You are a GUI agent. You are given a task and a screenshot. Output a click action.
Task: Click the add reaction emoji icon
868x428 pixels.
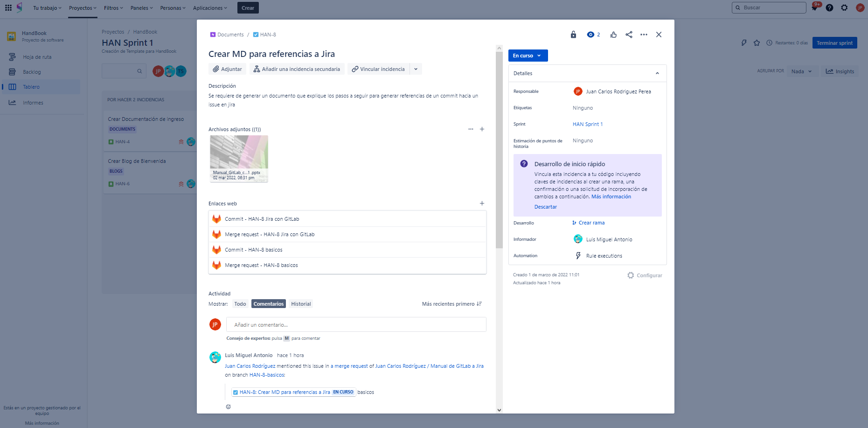[228, 407]
